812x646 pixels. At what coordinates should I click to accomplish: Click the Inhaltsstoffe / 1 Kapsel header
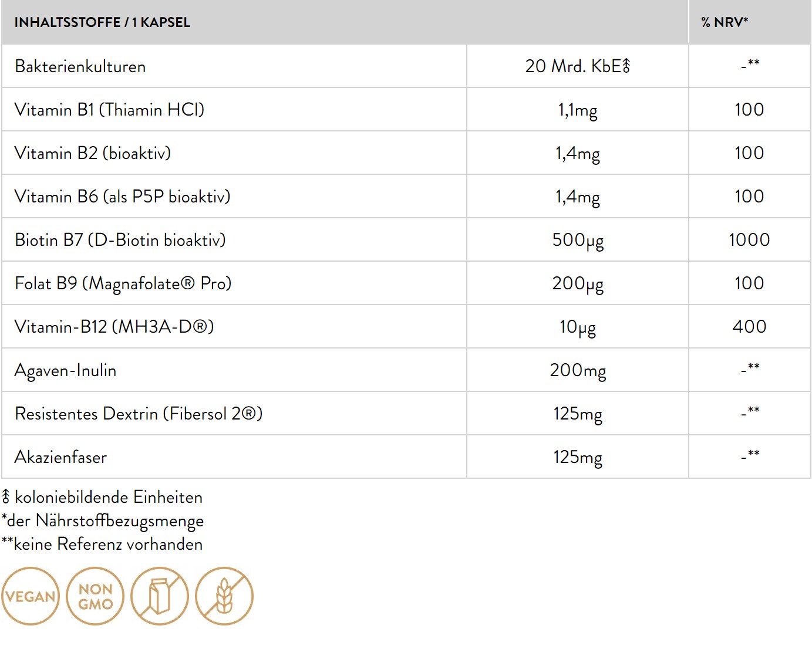click(x=102, y=22)
